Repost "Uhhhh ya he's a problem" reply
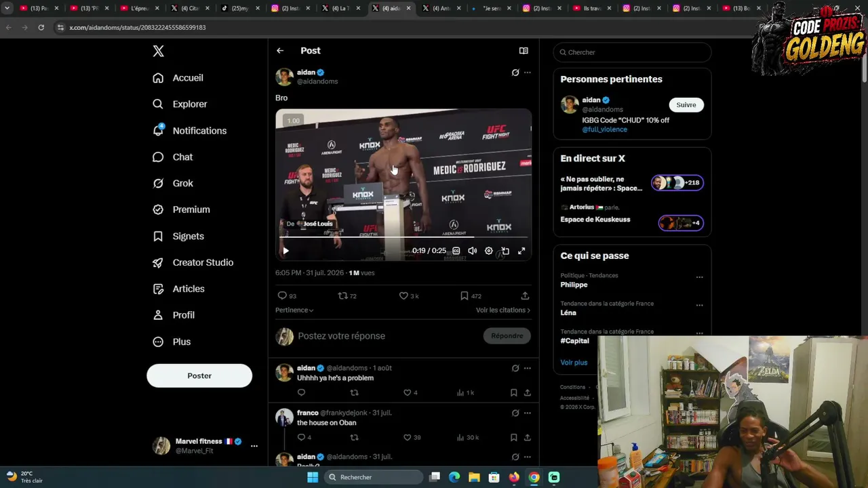The height and width of the screenshot is (488, 868). click(354, 392)
